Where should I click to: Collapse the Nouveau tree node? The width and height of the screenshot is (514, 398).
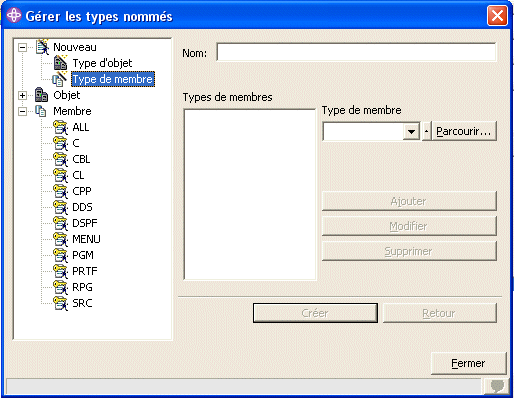pos(22,47)
